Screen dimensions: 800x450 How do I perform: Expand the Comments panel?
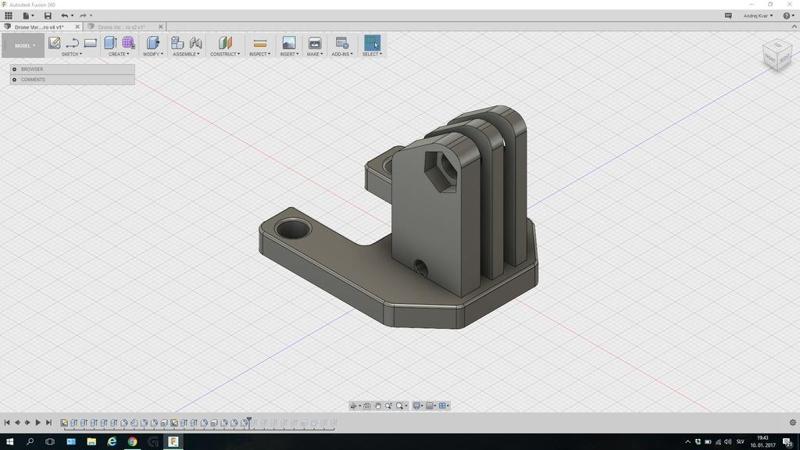15,79
